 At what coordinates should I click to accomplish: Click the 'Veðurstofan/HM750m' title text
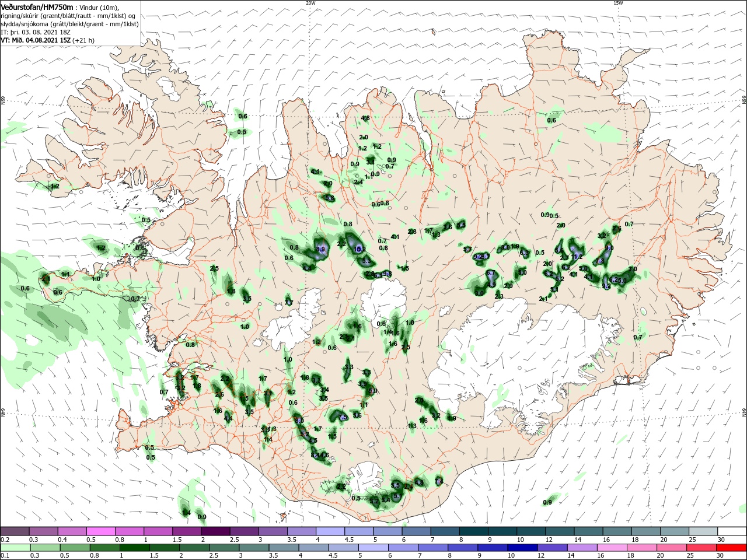click(x=37, y=7)
